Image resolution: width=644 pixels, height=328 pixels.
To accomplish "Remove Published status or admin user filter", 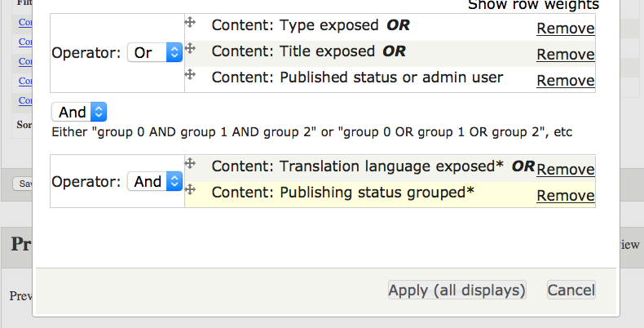I will point(565,81).
